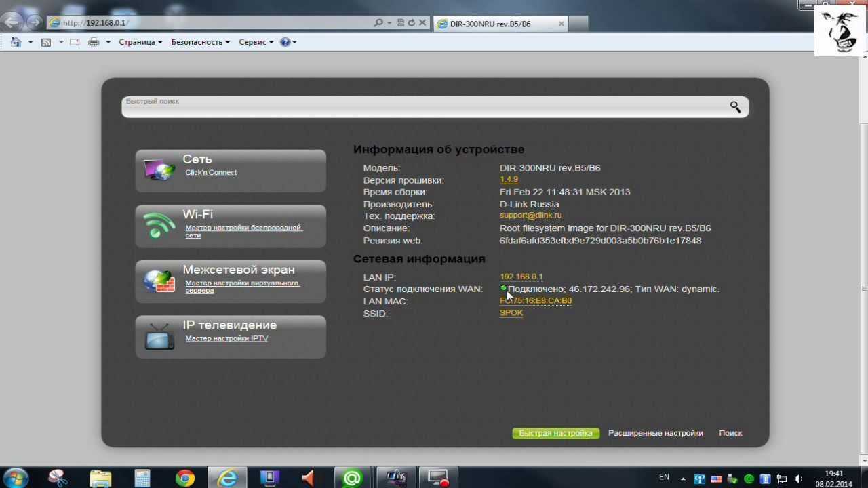Expand the Home button dropdown arrow
Image resolution: width=868 pixels, height=488 pixels.
click(x=30, y=42)
